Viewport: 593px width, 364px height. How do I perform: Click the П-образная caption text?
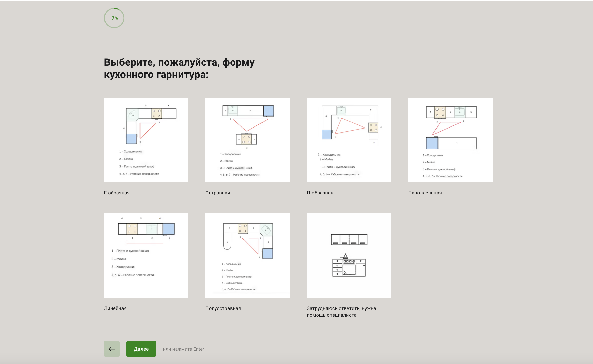(320, 193)
